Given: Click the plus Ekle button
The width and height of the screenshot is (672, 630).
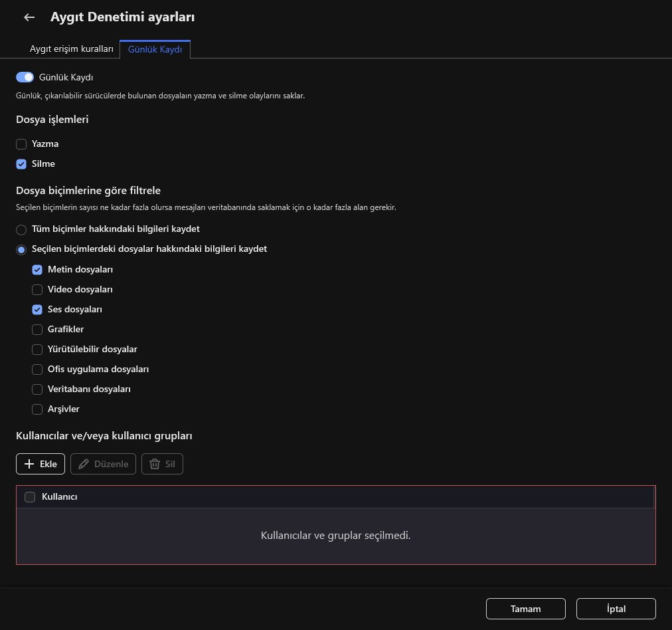Looking at the screenshot, I should click(41, 464).
